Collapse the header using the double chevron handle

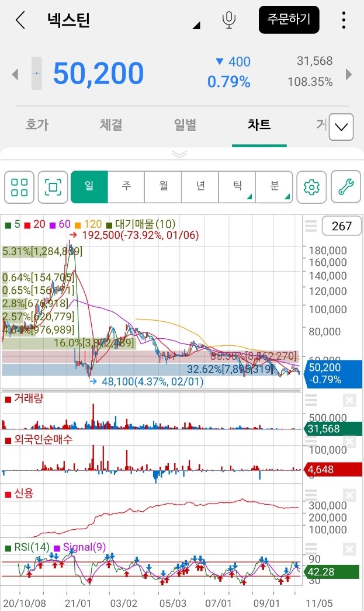(179, 154)
